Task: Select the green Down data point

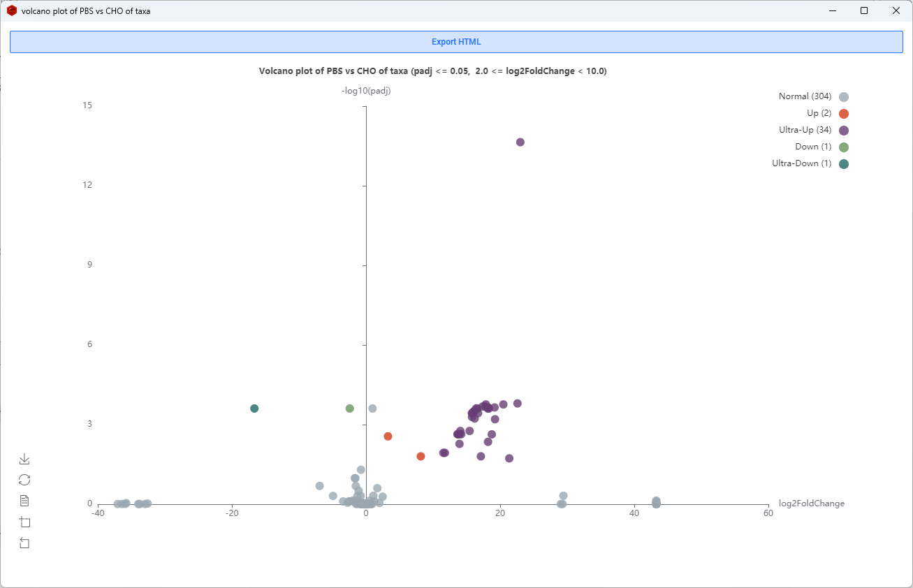Action: click(349, 409)
